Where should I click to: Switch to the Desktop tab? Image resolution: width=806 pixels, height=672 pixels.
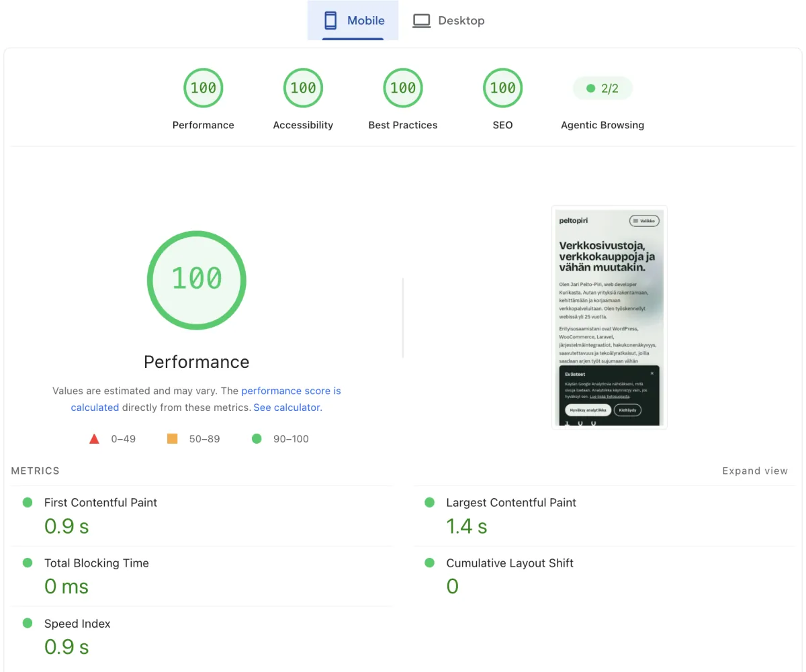pos(448,20)
